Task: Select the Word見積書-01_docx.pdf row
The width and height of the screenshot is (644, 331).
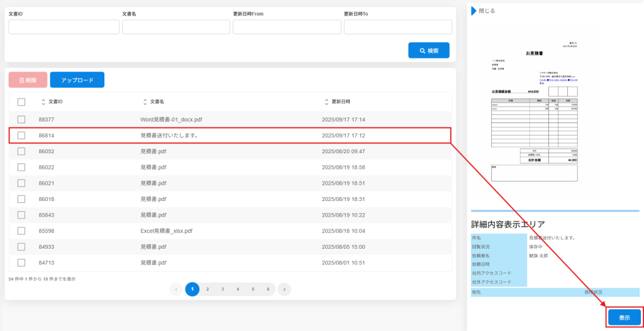Action: [x=171, y=119]
